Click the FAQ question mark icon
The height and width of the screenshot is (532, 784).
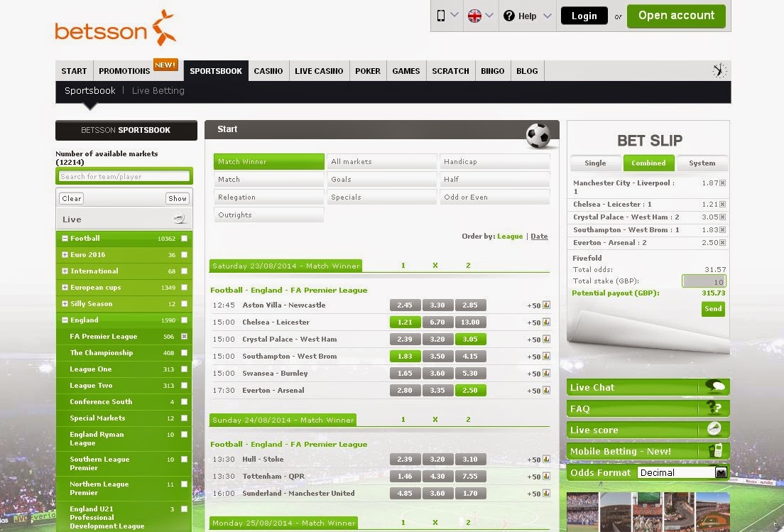pos(714,408)
